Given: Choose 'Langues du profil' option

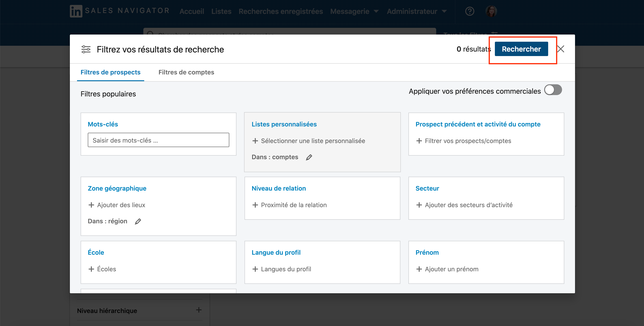Looking at the screenshot, I should click(286, 269).
